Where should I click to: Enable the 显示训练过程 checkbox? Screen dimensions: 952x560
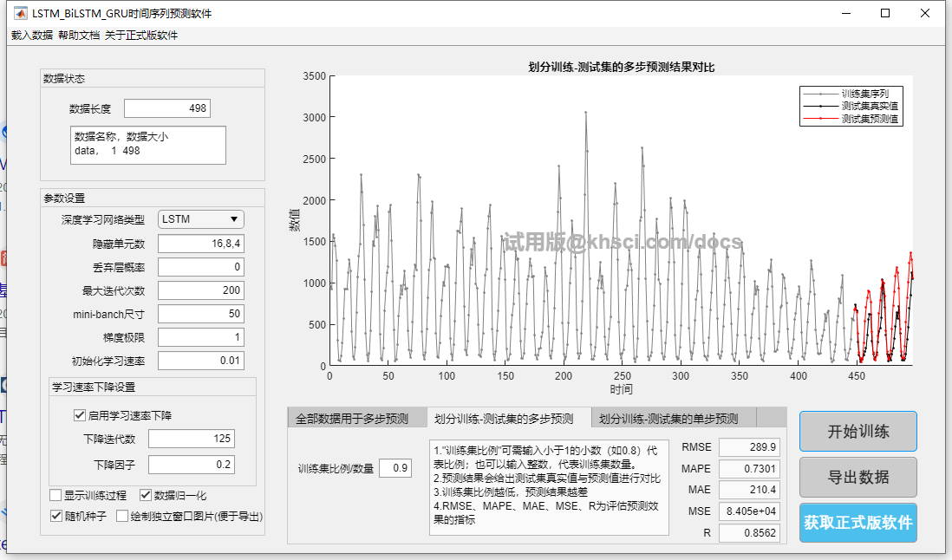[x=56, y=496]
